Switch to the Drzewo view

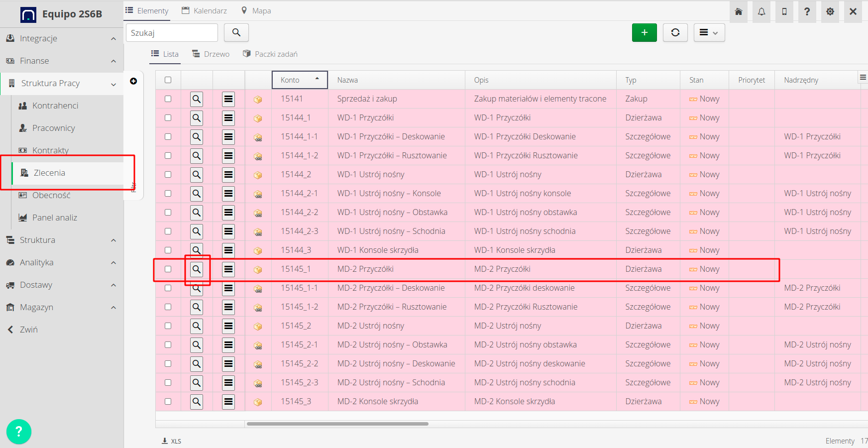[x=210, y=53]
